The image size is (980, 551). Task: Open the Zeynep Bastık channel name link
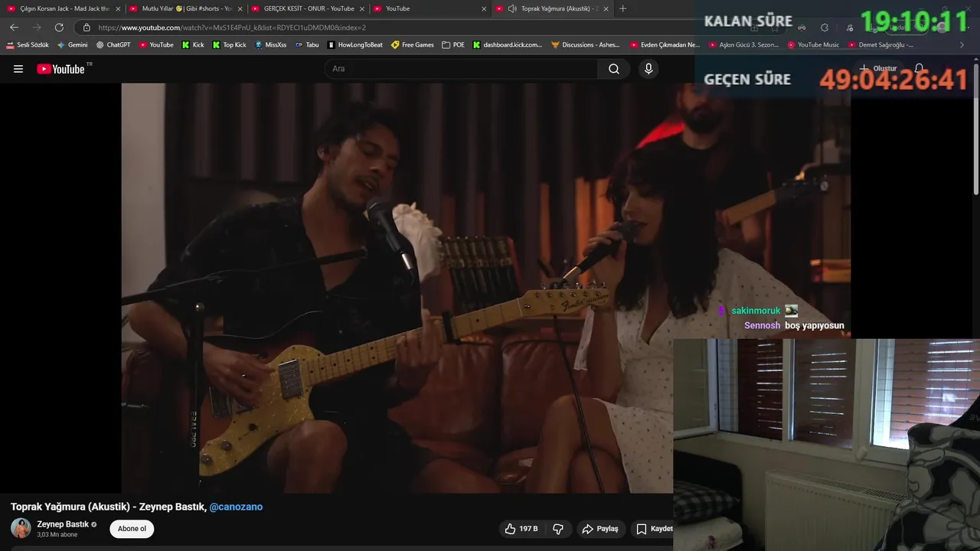pos(63,524)
